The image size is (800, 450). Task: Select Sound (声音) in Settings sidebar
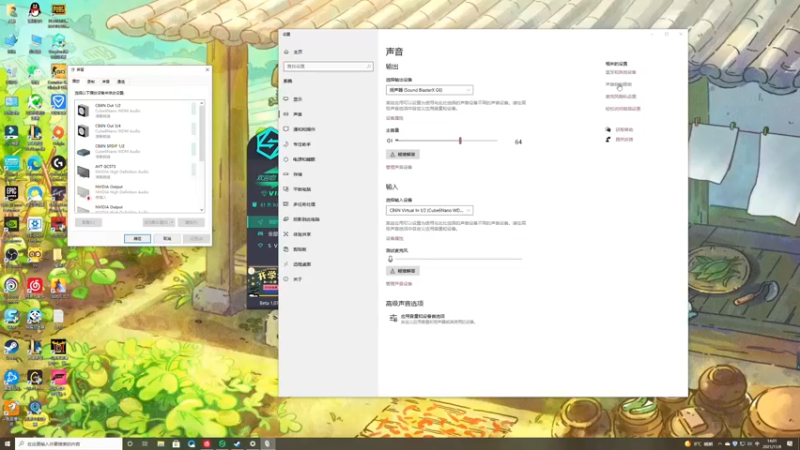click(298, 114)
